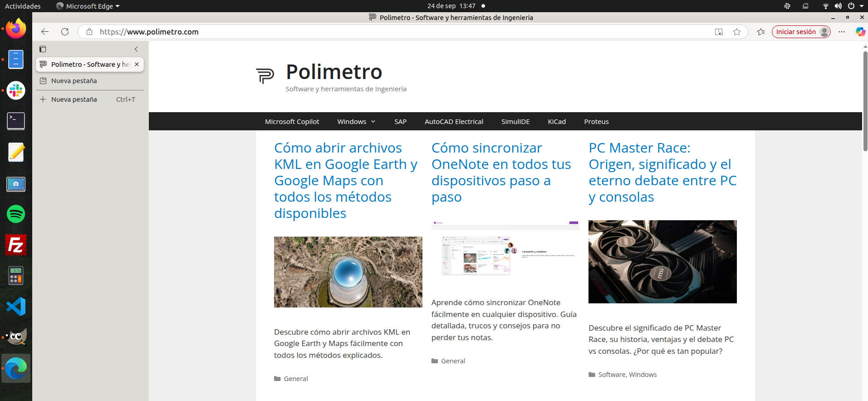The width and height of the screenshot is (868, 401).
Task: Open the Wi-Fi network indicator
Action: tap(825, 6)
